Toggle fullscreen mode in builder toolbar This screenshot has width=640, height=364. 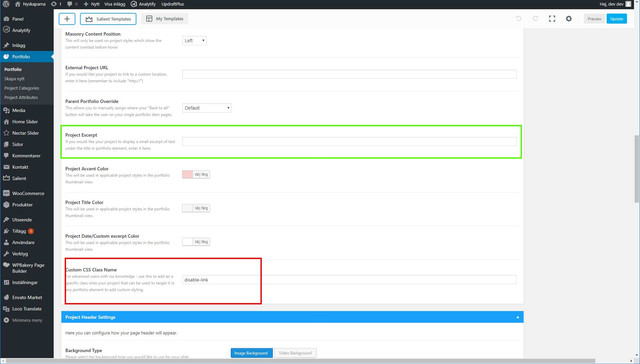[x=552, y=19]
